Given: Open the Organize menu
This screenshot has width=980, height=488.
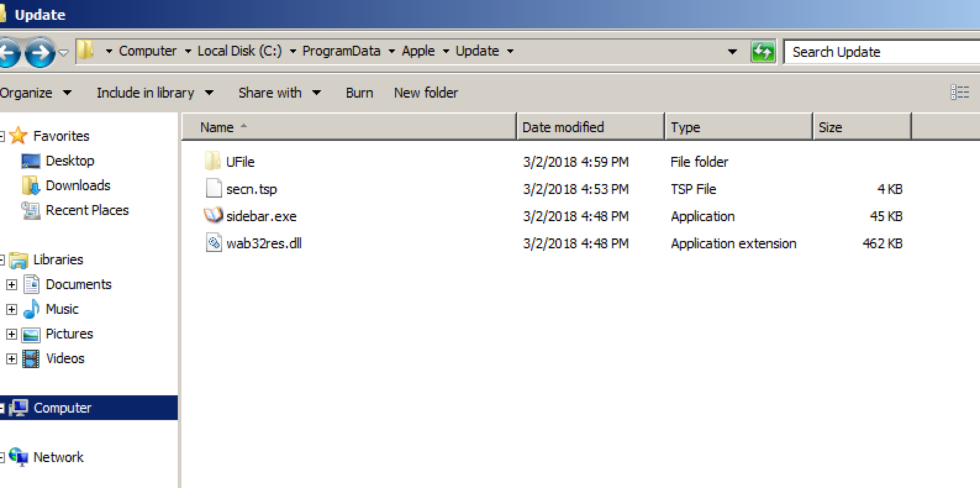Looking at the screenshot, I should pyautogui.click(x=35, y=93).
